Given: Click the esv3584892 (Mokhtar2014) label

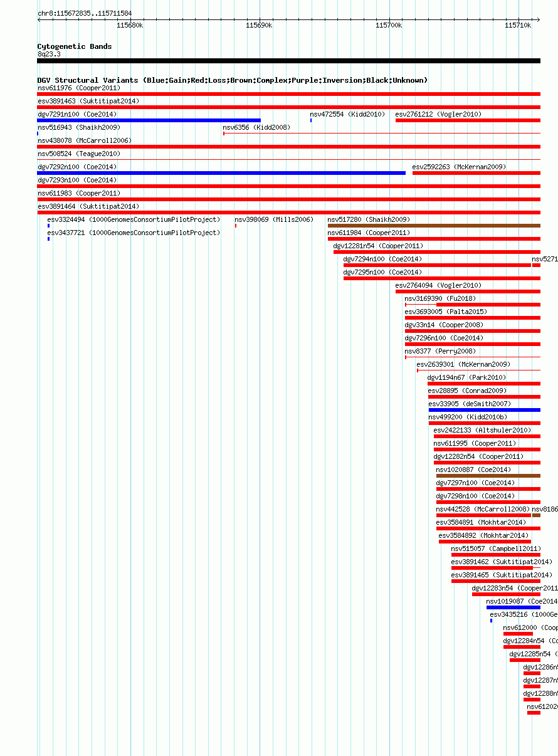Looking at the screenshot, I should tap(483, 535).
